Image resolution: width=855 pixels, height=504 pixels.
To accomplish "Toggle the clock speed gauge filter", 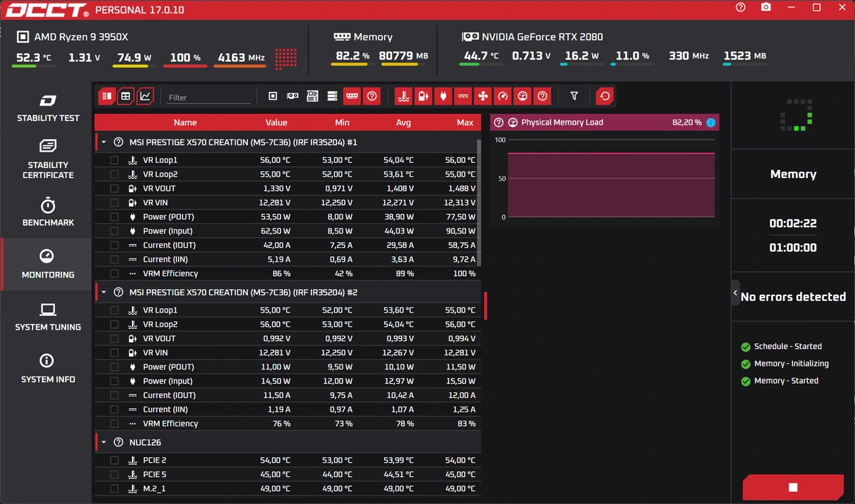I will pyautogui.click(x=503, y=96).
